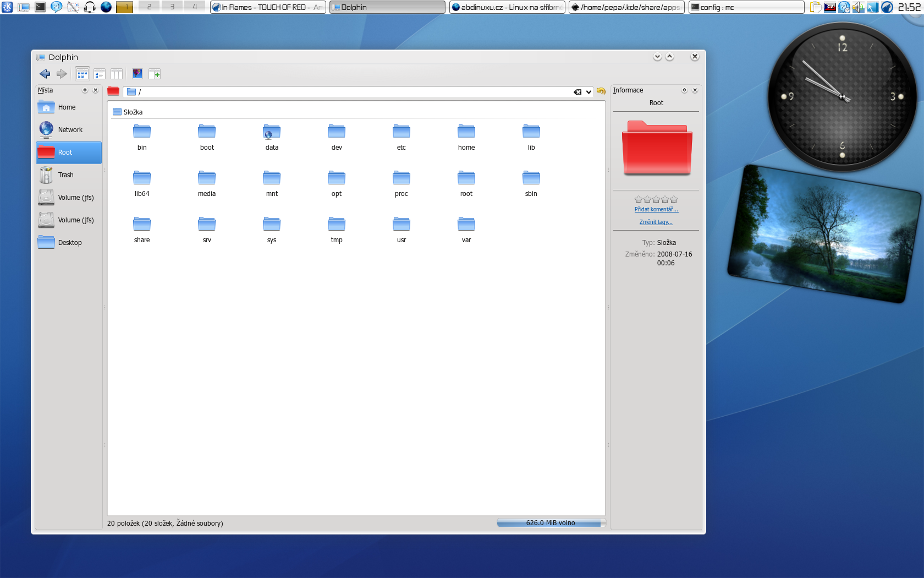Select the etc folder
The height and width of the screenshot is (578, 924).
(x=402, y=138)
